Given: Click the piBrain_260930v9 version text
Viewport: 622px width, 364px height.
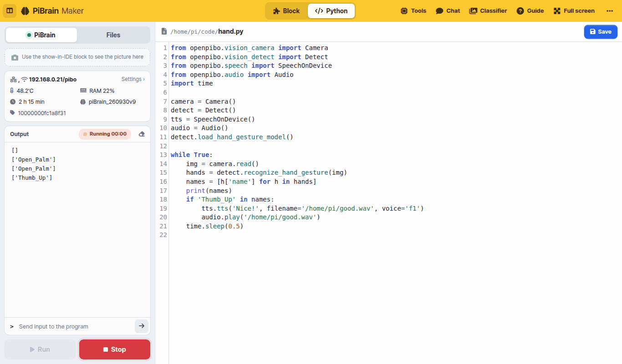Looking at the screenshot, I should [x=112, y=102].
